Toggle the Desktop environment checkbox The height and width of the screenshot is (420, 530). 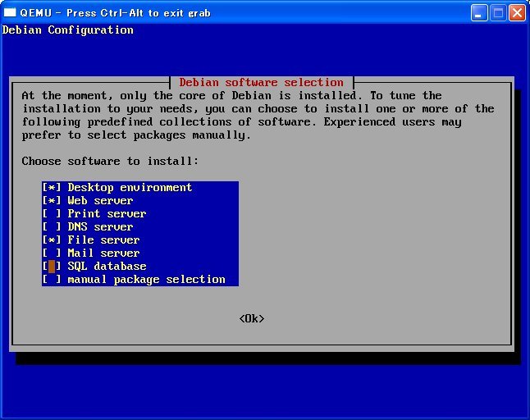(52, 188)
